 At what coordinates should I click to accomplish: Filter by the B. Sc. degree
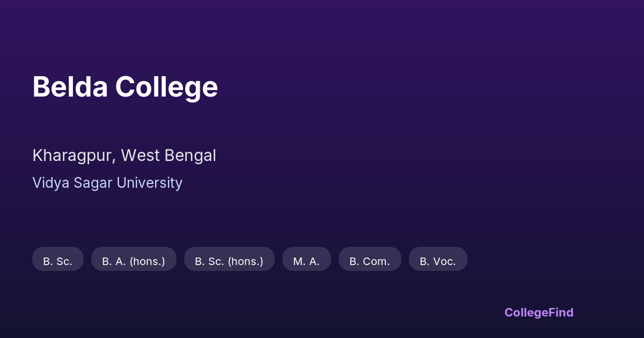(x=57, y=261)
